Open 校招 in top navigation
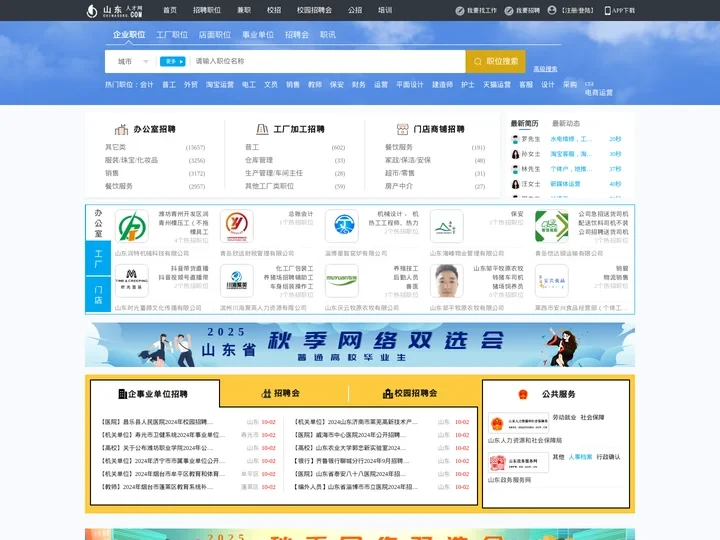720x540 pixels. coord(274,10)
